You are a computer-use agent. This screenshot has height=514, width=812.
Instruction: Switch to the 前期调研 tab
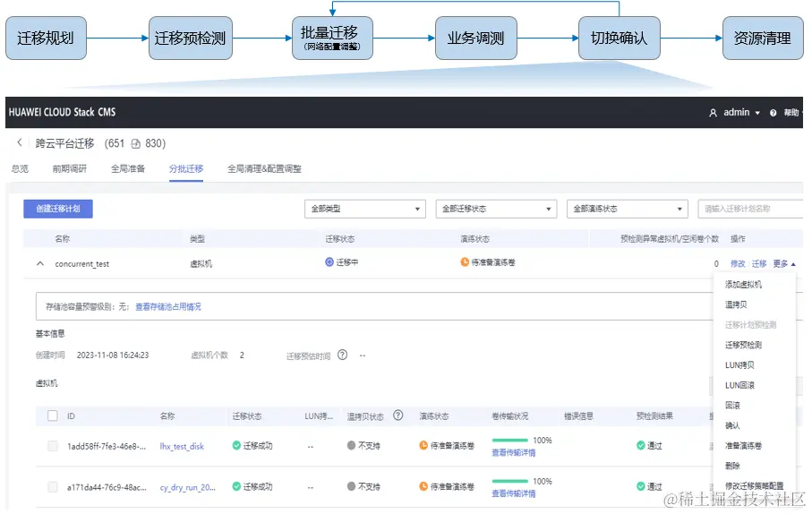pos(70,169)
